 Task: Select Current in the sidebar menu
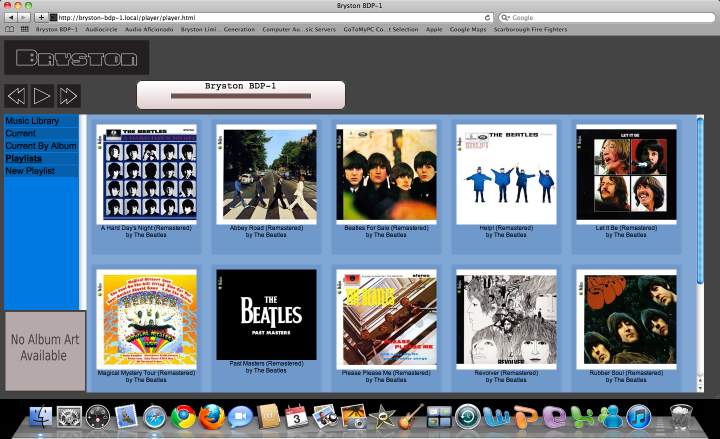coord(20,133)
